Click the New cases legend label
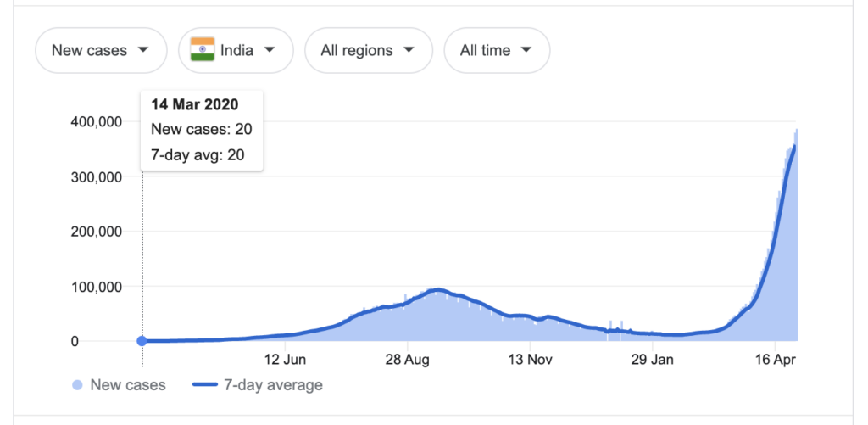Screen dimensions: 868x425 128,385
